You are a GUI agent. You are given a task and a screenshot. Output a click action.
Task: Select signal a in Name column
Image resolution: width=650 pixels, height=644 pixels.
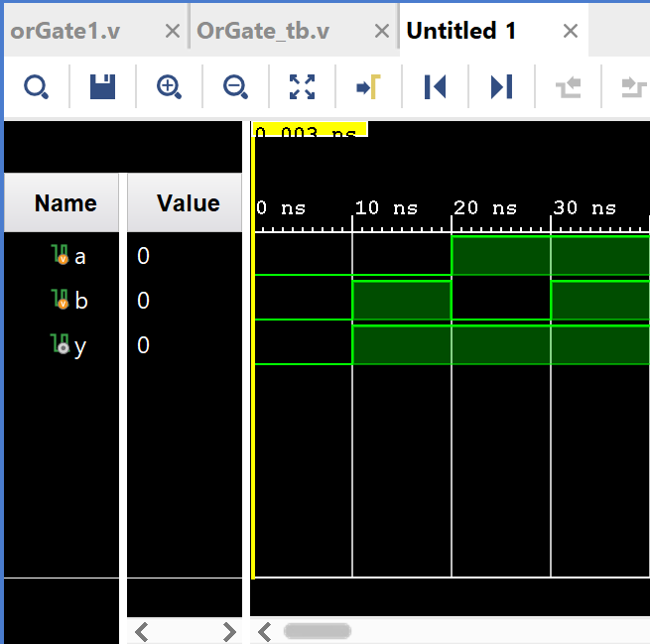79,256
